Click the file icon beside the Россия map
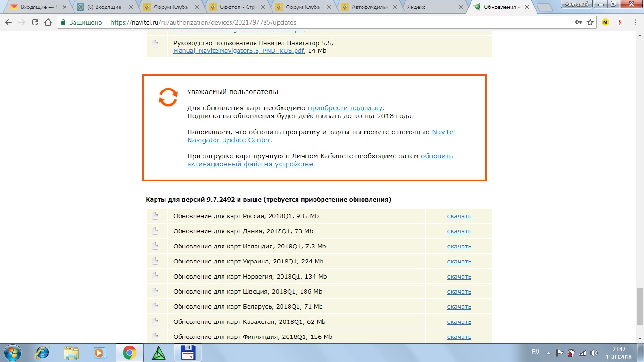The width and height of the screenshot is (644, 362). (155, 216)
